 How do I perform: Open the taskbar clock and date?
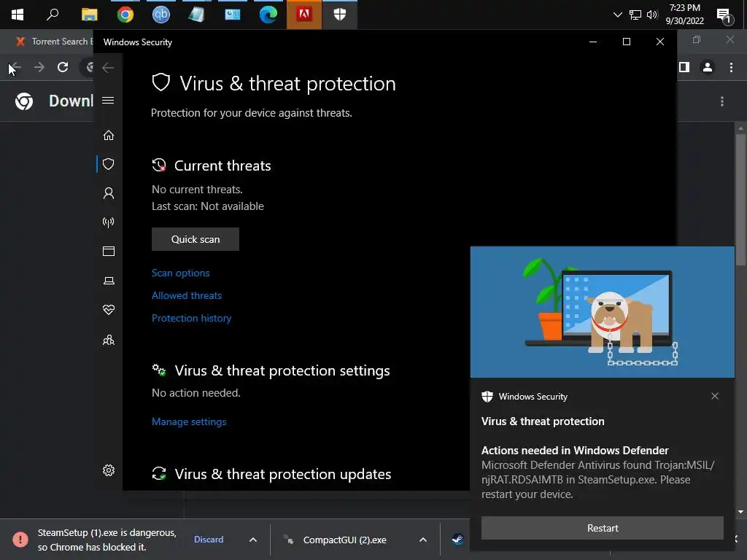coord(684,15)
